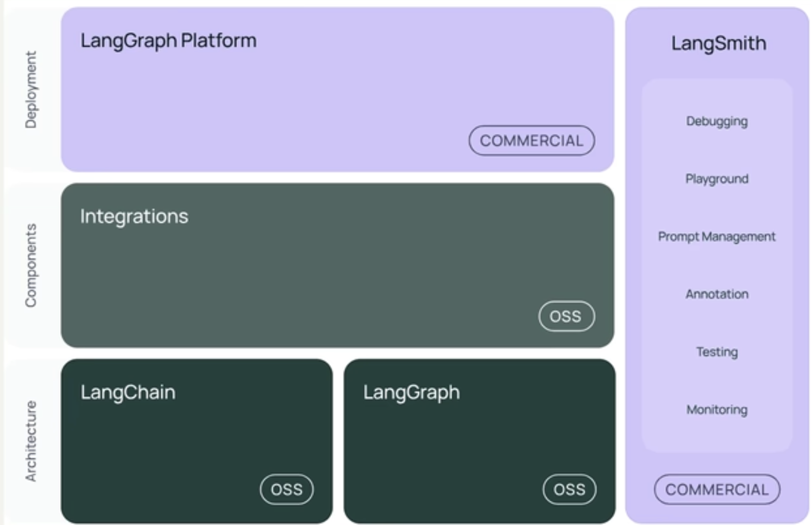This screenshot has width=812, height=525.
Task: Select the COMMERCIAL badge in LangGraph Platform
Action: (532, 141)
